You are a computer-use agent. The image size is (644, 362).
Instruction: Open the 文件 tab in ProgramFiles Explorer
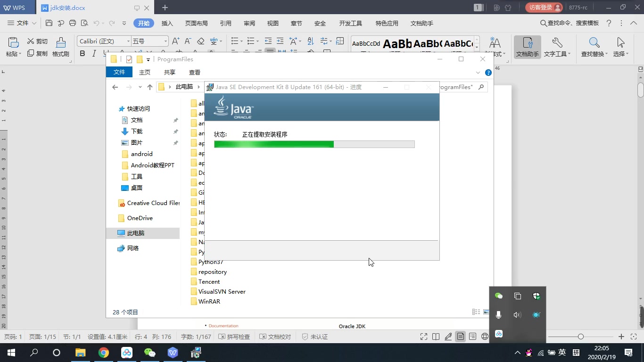click(x=119, y=72)
